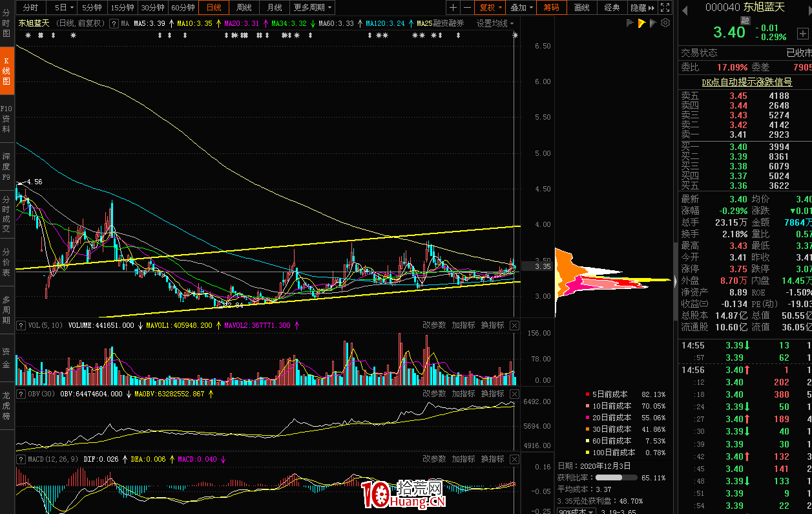Image resolution: width=812 pixels, height=514 pixels.
Task: Click the DK点自动提示涨跌信号 link
Action: click(x=747, y=82)
